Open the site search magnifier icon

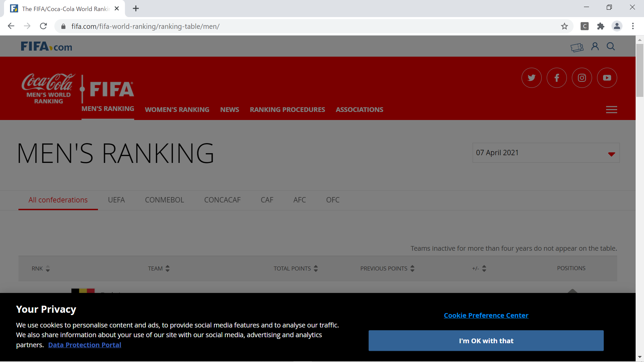tap(611, 46)
